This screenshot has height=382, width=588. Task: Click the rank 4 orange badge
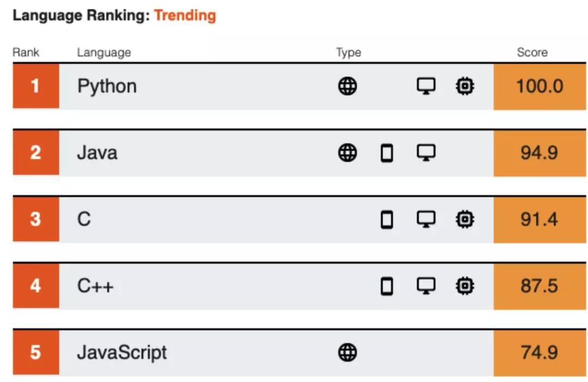click(x=35, y=286)
